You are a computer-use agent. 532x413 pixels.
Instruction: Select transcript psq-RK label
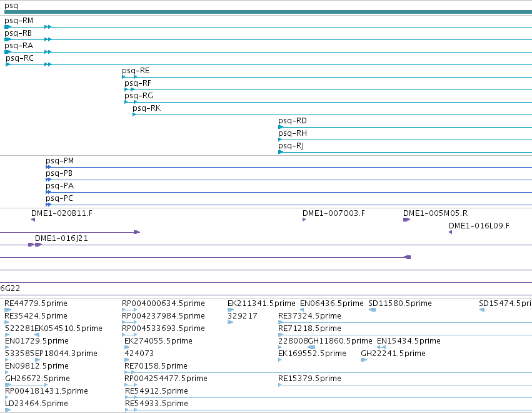[146, 109]
